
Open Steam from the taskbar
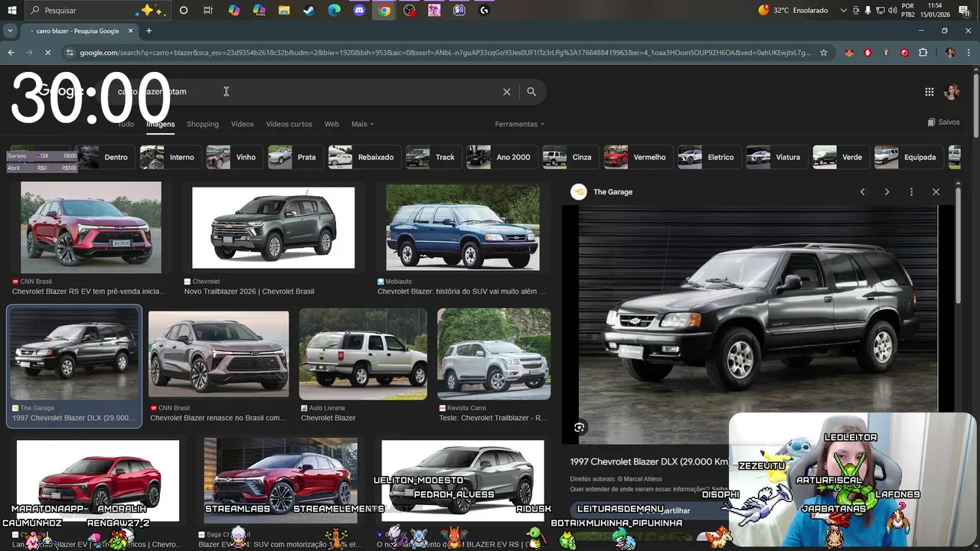pyautogui.click(x=309, y=10)
